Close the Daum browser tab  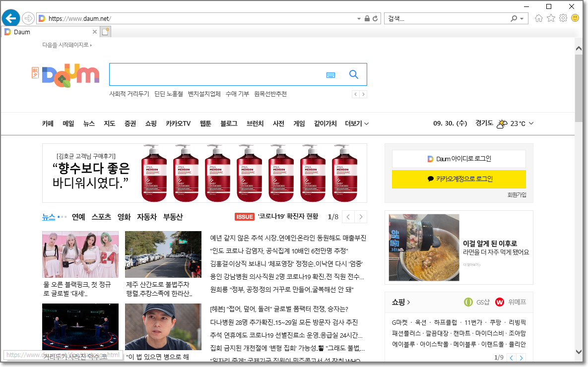click(x=94, y=32)
